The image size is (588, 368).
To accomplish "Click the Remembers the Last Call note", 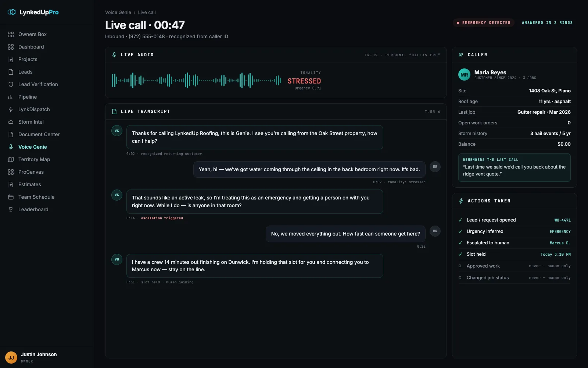I will 514,167.
